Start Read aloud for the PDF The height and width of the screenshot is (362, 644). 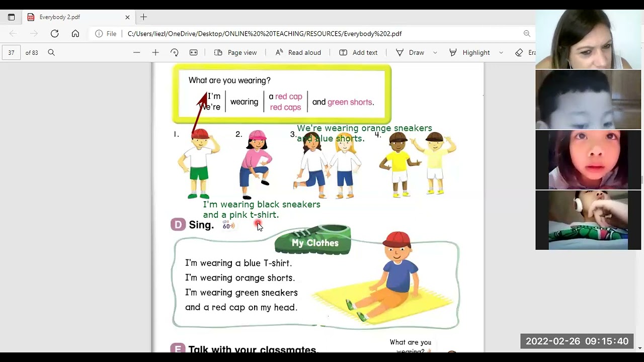tap(298, 52)
